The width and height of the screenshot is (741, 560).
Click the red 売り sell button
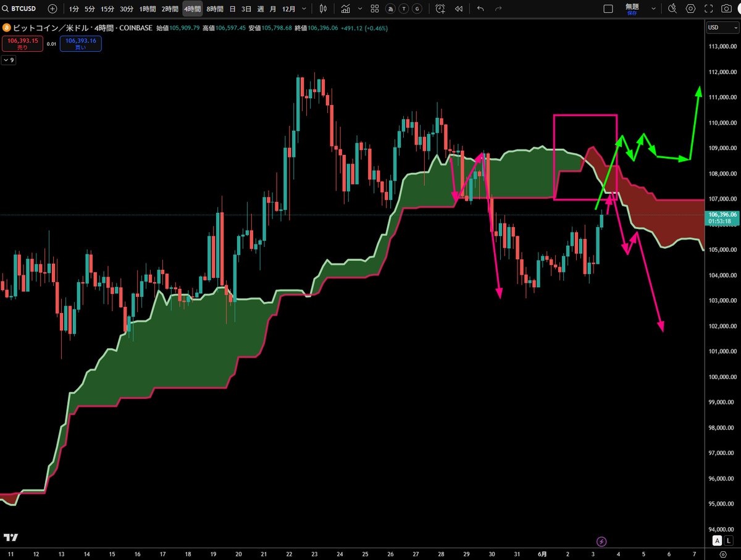[22, 43]
